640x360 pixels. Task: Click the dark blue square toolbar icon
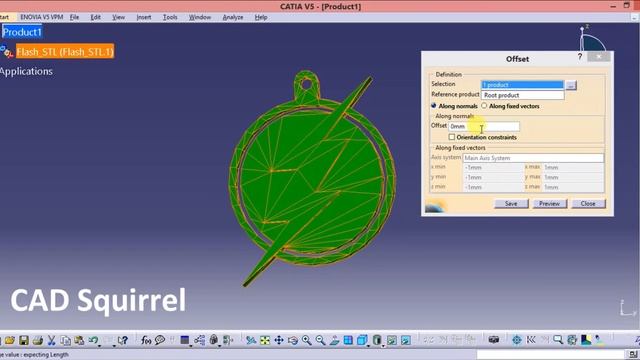click(184, 340)
